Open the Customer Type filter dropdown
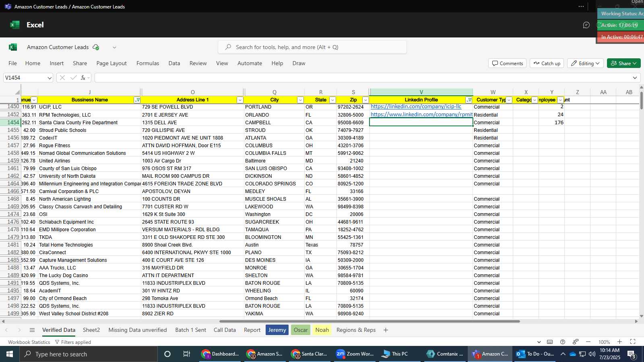The image size is (644, 362). pyautogui.click(x=509, y=100)
